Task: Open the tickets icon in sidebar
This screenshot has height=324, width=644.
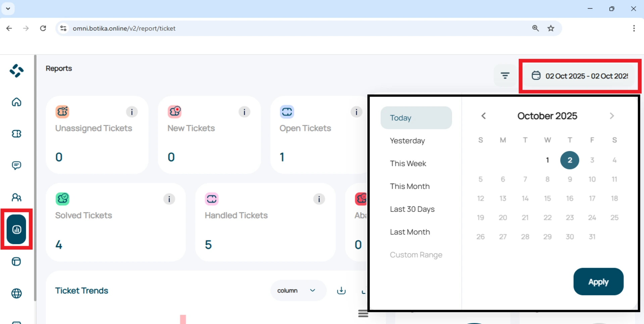Action: 16,134
